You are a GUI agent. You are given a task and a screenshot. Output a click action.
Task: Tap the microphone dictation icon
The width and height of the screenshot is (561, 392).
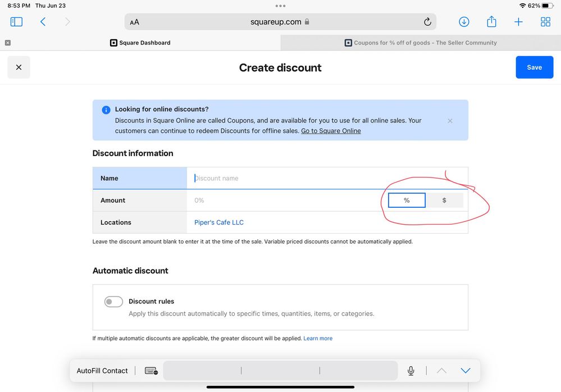coord(411,371)
